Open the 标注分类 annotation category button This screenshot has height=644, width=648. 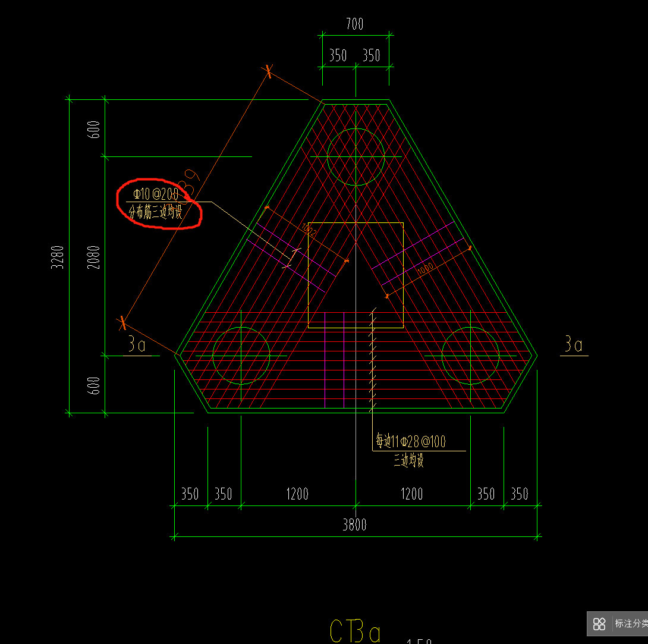[x=618, y=623]
